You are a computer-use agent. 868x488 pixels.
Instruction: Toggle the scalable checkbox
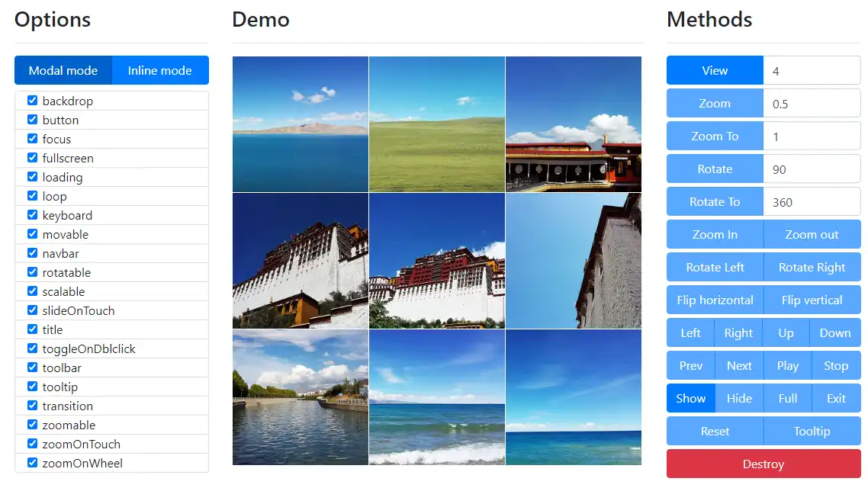coord(33,291)
